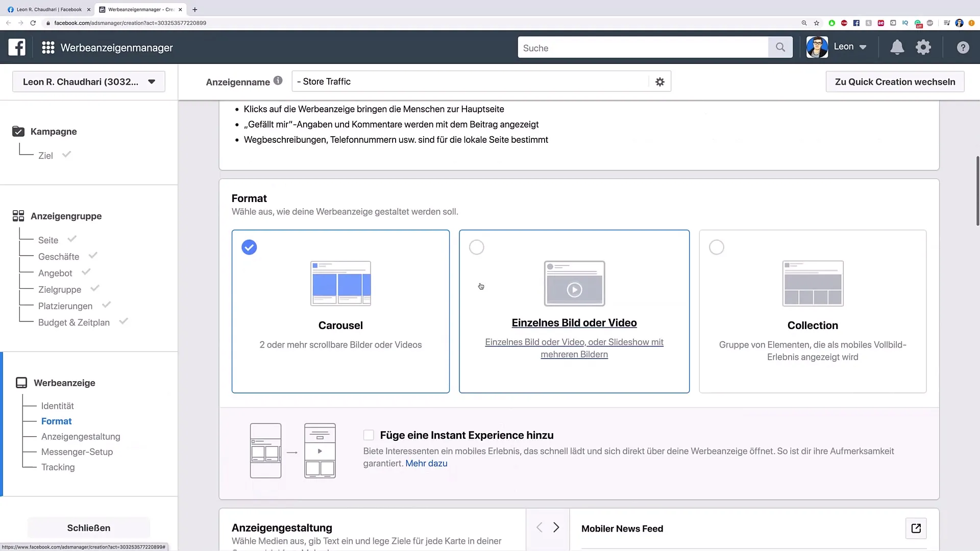Screen dimensions: 980x551
Task: Click the forward navigation arrow in Anzeigengestaltung
Action: (x=556, y=528)
